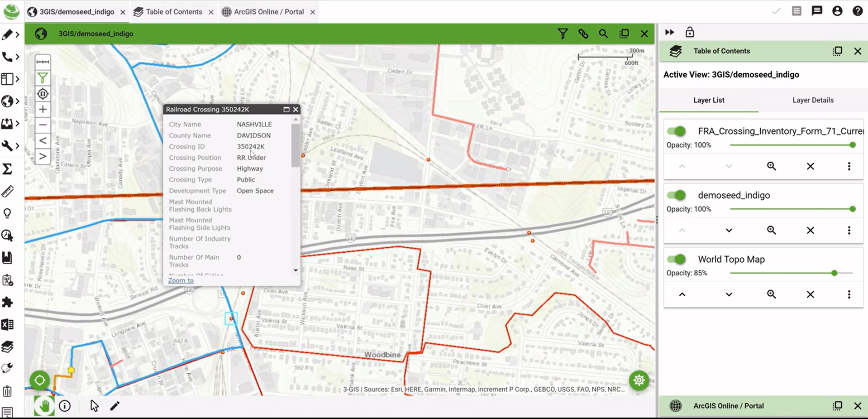Expand the globe menu in sidebar

coord(17,101)
